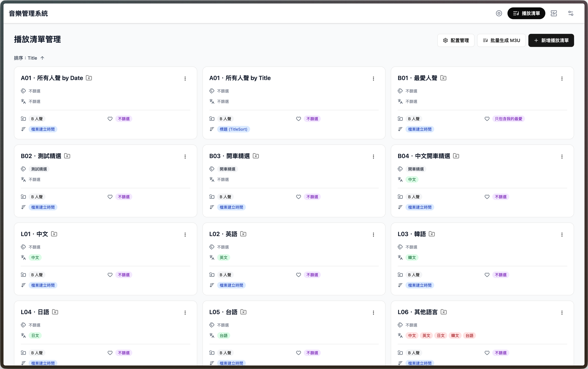Click the folder-x icon beside L05 台語
Screen dimensions: 588x369
243,312
